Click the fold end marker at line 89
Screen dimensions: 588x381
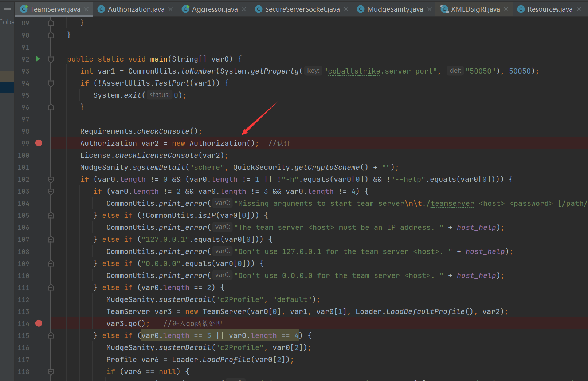(x=51, y=23)
